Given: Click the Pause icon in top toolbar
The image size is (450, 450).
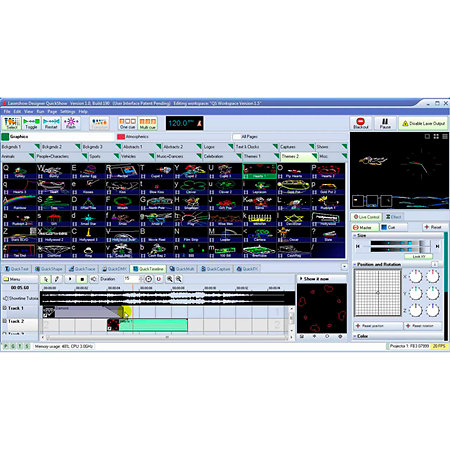Looking at the screenshot, I should point(385,123).
